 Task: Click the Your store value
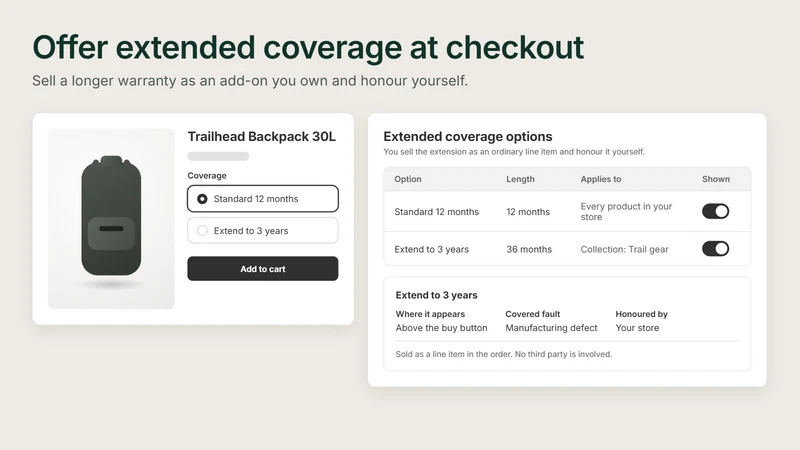(637, 328)
